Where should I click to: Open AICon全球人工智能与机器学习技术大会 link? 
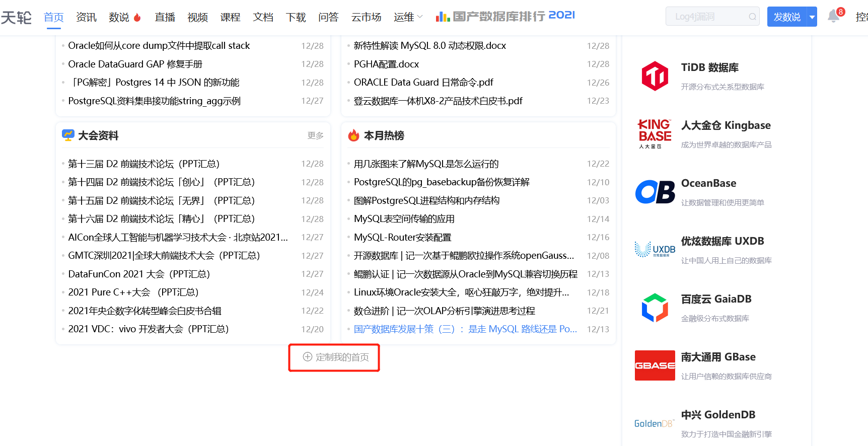pos(178,237)
